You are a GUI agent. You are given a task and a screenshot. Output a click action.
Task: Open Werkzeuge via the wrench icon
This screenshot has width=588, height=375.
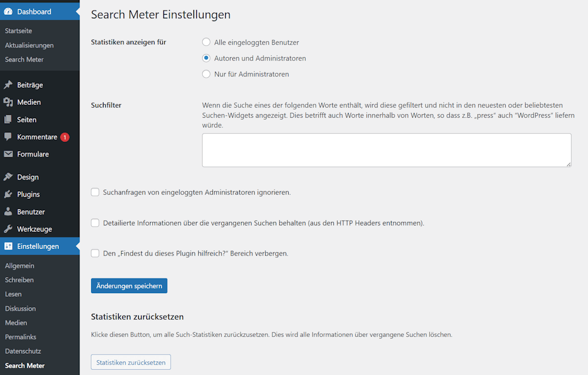(x=7, y=228)
